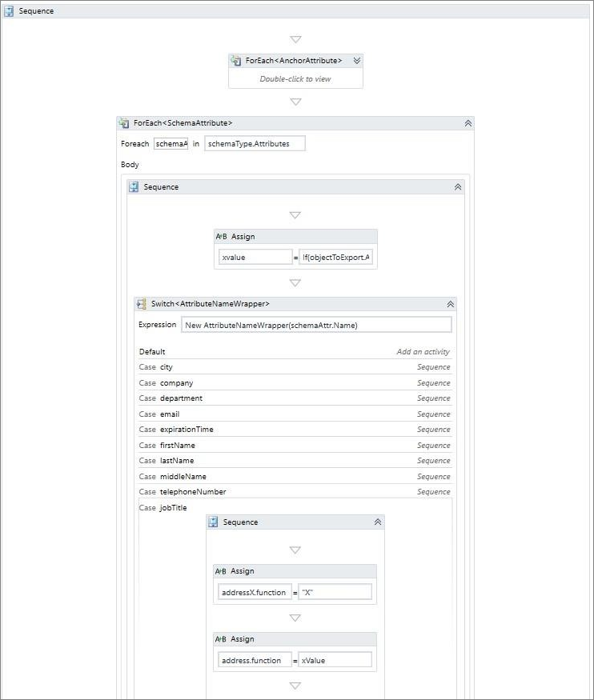This screenshot has width=594, height=700.
Task: Collapse the jobTitle case Sequence
Action: coord(378,522)
